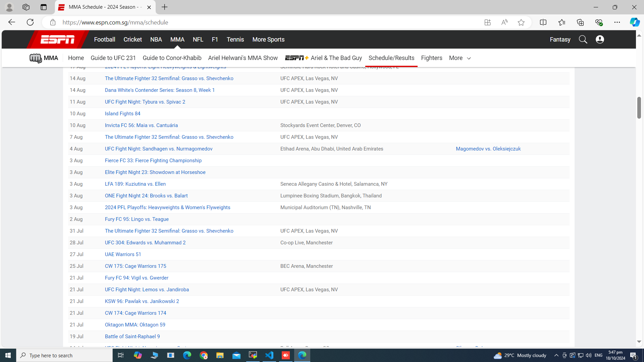The width and height of the screenshot is (644, 362).
Task: Open the NBA menu item
Action: point(156,40)
